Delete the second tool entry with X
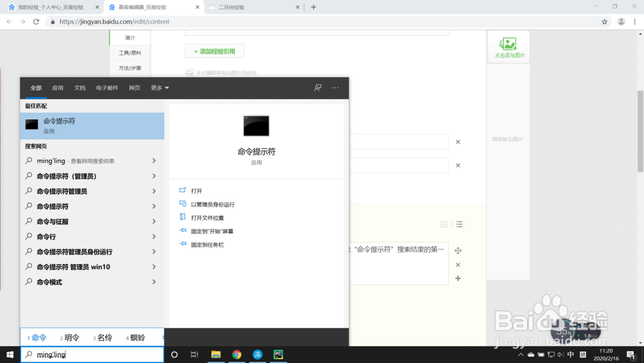This screenshot has width=644, height=363. point(458,165)
